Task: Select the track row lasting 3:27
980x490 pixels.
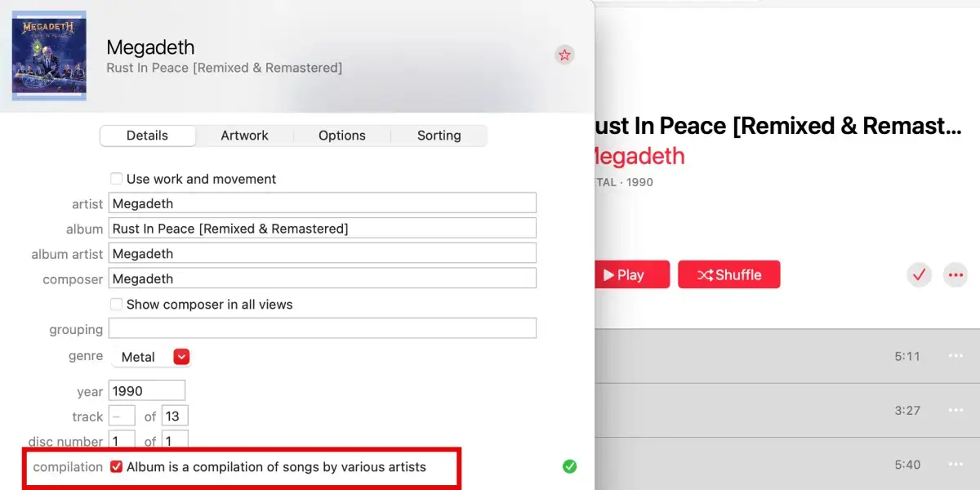Action: click(x=787, y=410)
